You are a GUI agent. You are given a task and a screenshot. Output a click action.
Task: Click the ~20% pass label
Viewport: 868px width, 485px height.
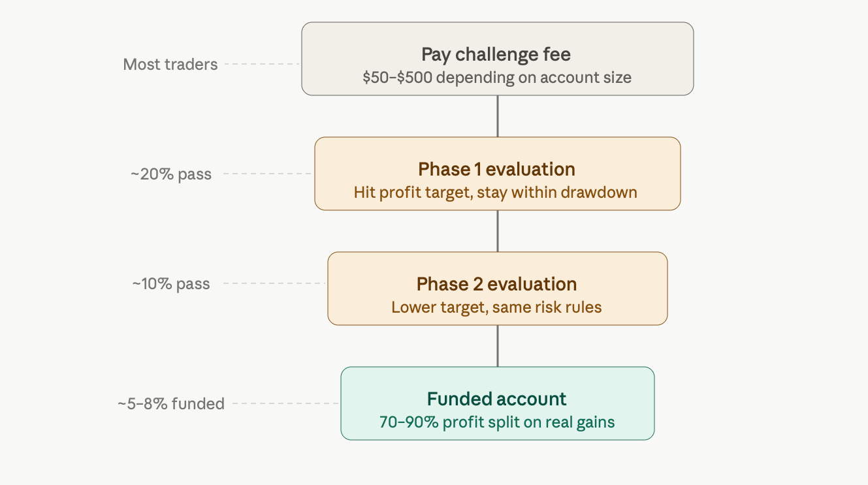point(171,174)
